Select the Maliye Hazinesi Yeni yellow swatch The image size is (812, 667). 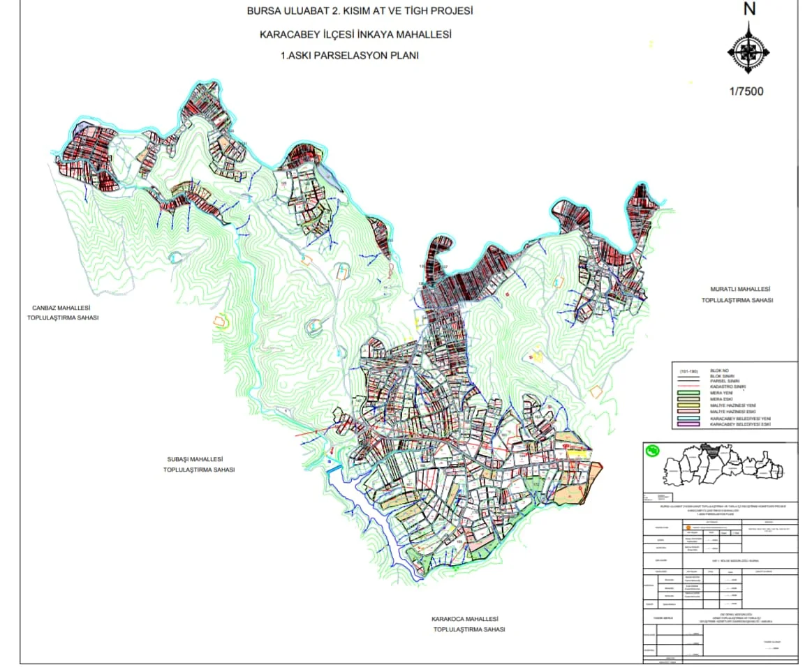click(688, 405)
